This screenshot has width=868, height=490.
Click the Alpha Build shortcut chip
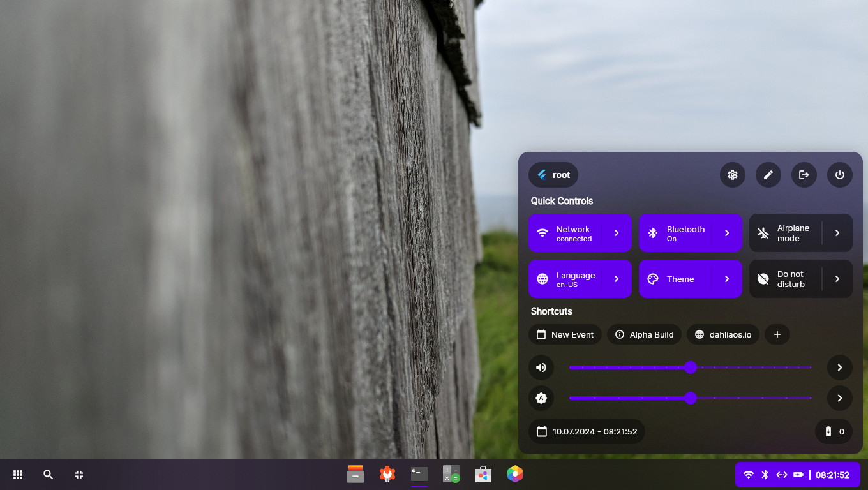click(644, 334)
